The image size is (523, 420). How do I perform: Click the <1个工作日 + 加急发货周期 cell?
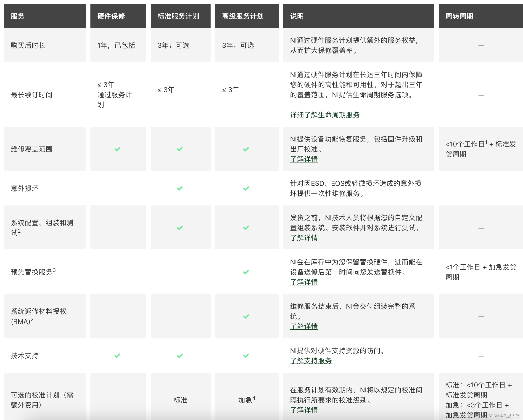[x=481, y=272]
